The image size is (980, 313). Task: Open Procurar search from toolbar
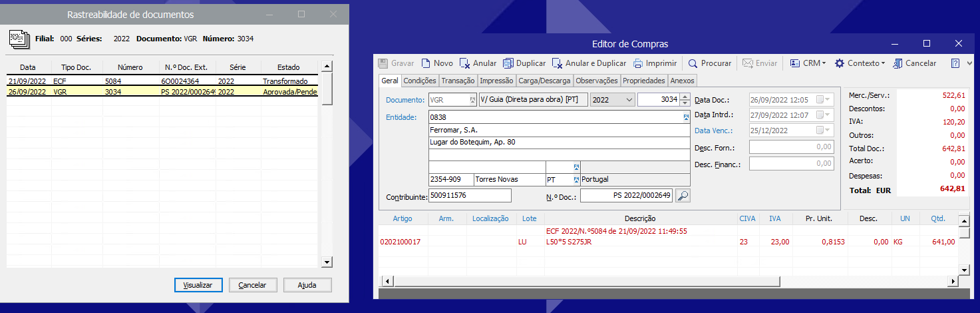click(693, 63)
